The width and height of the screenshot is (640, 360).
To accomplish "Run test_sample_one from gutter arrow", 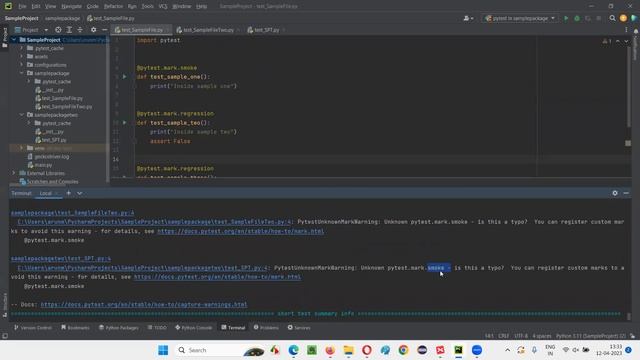I will click(x=124, y=77).
